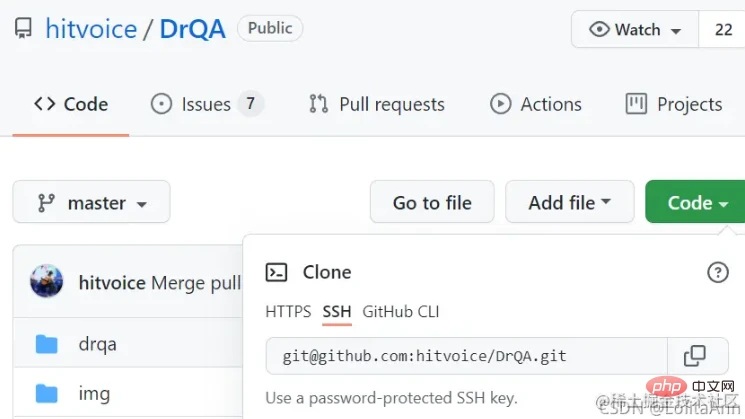This screenshot has width=745, height=419.
Task: Open the clone help question icon
Action: 717,272
